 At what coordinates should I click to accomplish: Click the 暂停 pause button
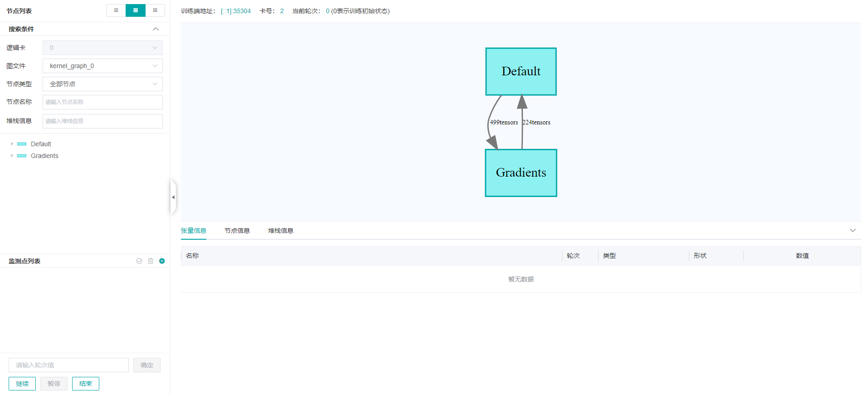tap(54, 384)
